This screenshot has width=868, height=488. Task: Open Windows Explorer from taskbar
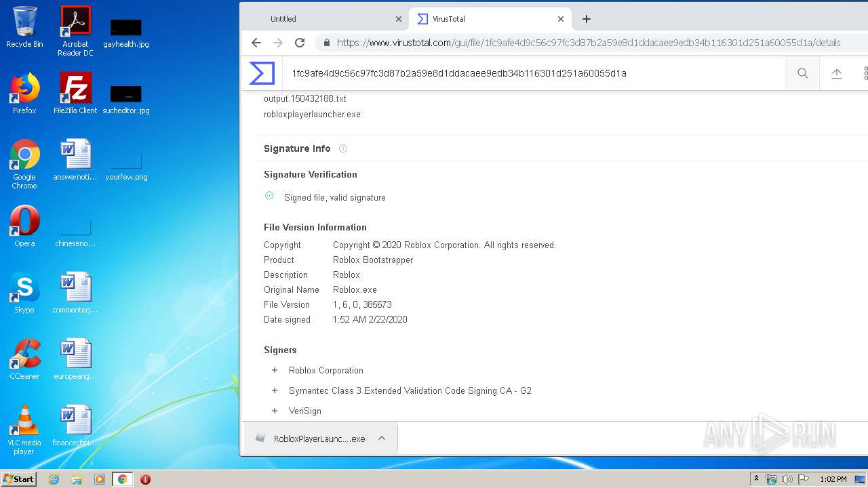pos(77,479)
